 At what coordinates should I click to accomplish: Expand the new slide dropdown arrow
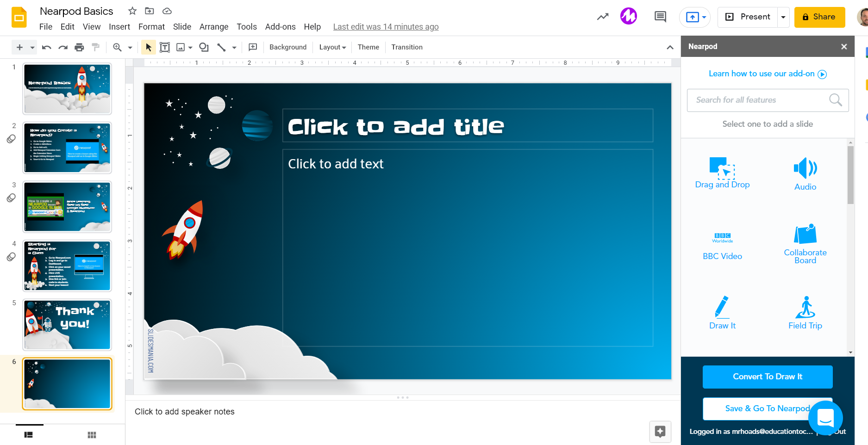click(32, 48)
